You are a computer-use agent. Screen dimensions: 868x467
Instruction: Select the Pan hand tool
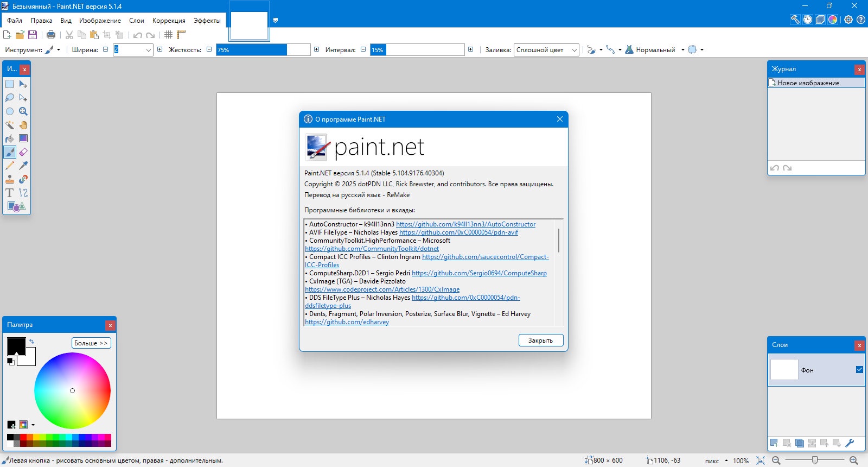coord(23,125)
